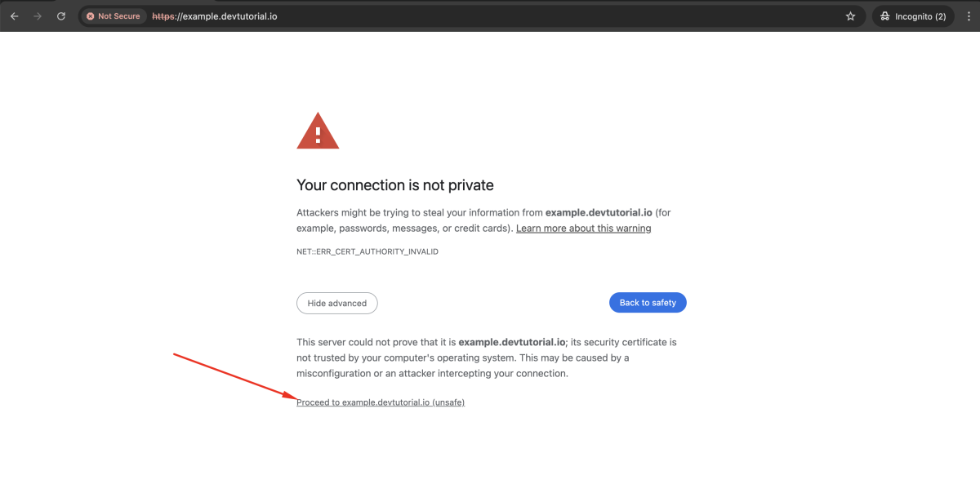
Task: Click the red warning triangle icon
Action: tap(318, 131)
